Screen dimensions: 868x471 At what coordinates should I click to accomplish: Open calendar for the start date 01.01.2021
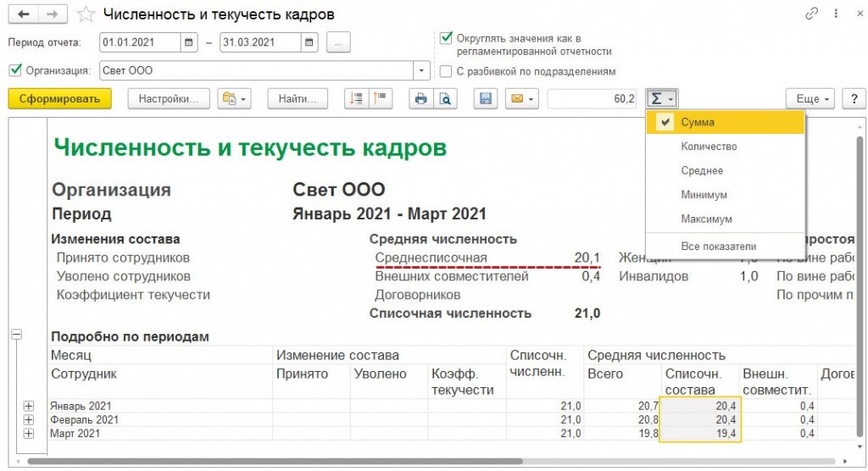(x=189, y=42)
